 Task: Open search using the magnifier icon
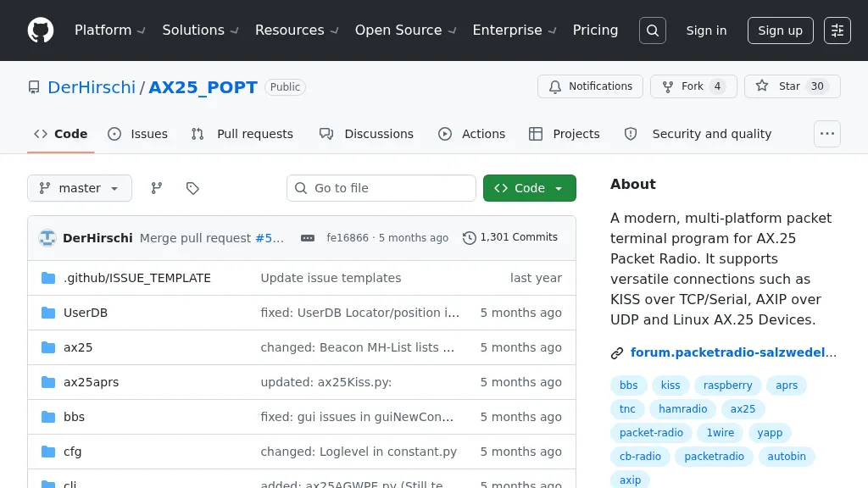652,30
